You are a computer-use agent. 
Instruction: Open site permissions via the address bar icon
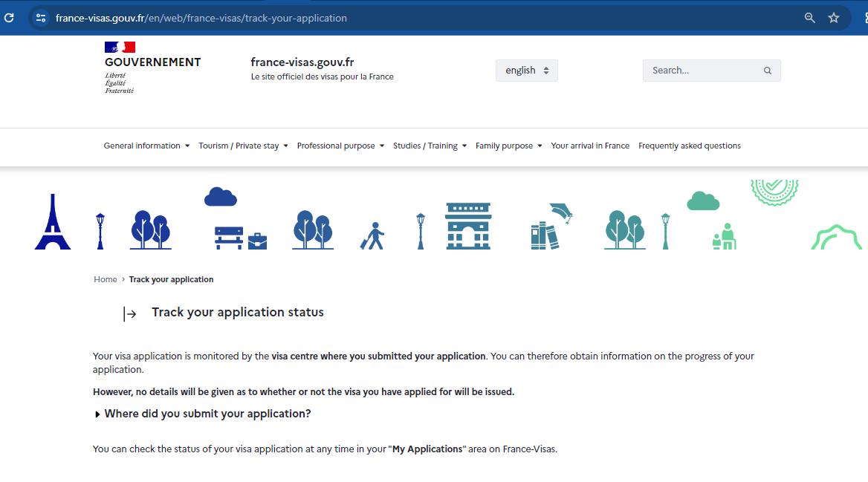tap(40, 18)
